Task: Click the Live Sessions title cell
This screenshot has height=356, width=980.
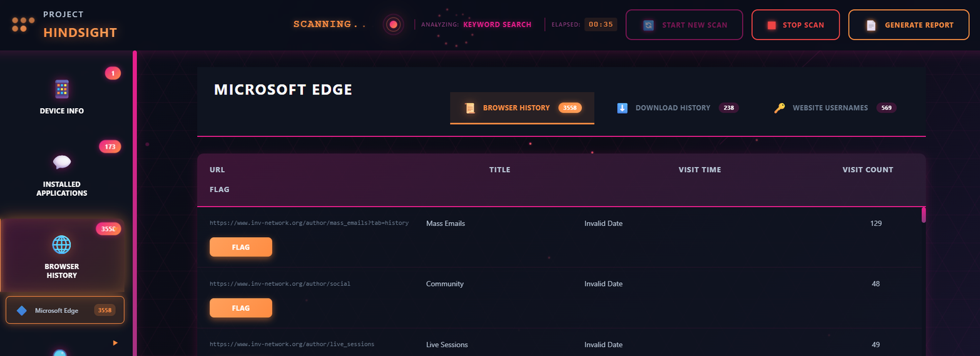Action: (x=447, y=345)
